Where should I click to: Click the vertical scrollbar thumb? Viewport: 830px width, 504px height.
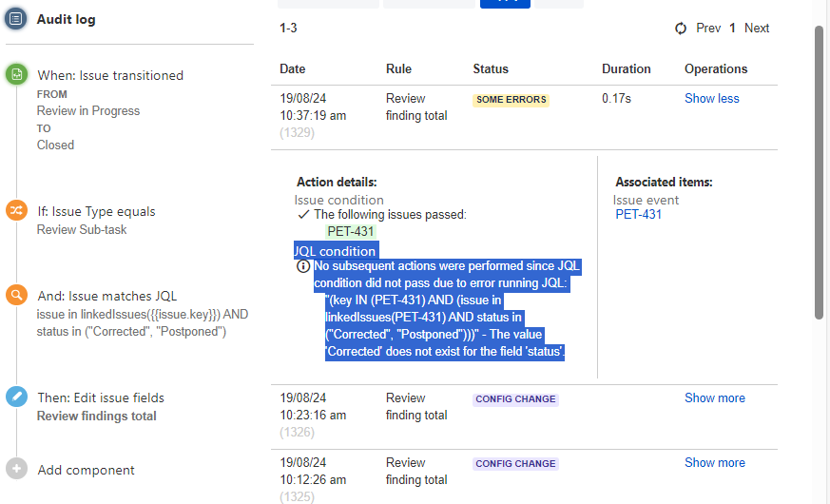point(819,172)
